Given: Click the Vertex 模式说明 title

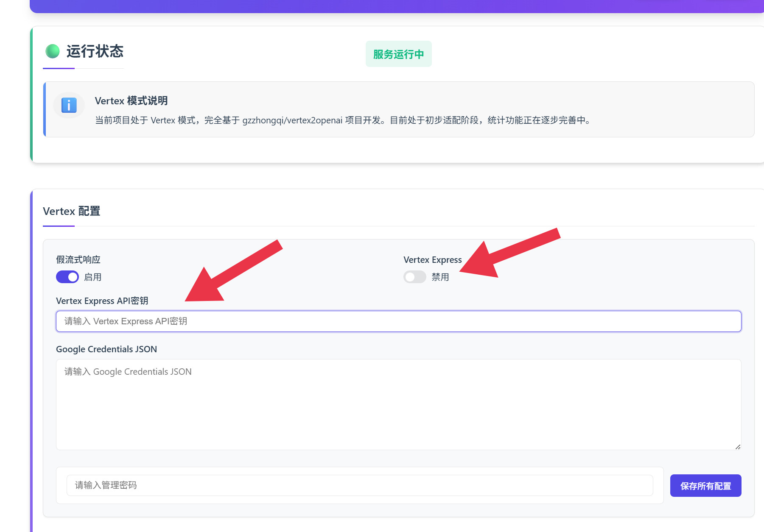Looking at the screenshot, I should coord(131,101).
